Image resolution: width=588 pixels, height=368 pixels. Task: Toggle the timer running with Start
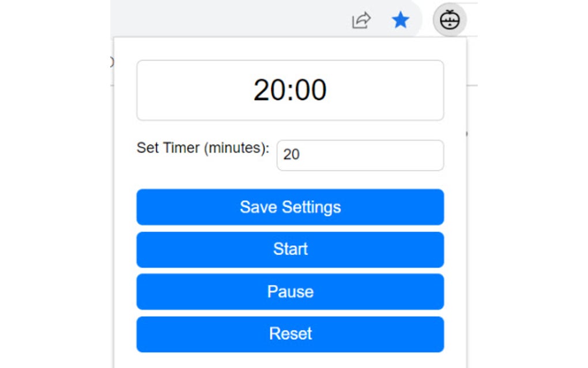tap(290, 249)
